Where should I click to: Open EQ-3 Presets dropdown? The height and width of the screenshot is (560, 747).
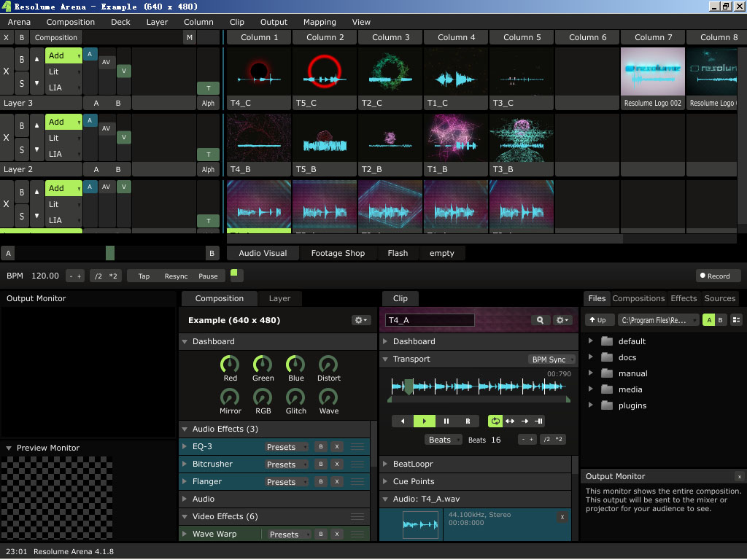point(286,447)
